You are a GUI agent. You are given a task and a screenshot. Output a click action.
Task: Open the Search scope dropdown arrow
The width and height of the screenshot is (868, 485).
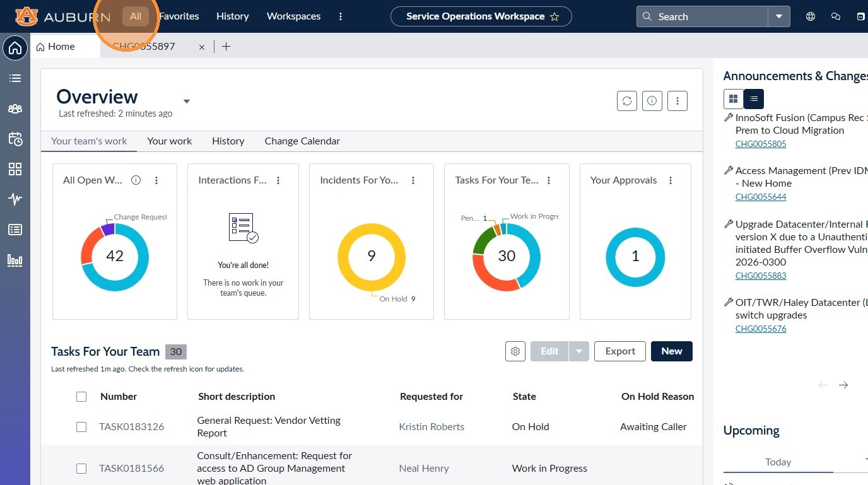tap(779, 16)
